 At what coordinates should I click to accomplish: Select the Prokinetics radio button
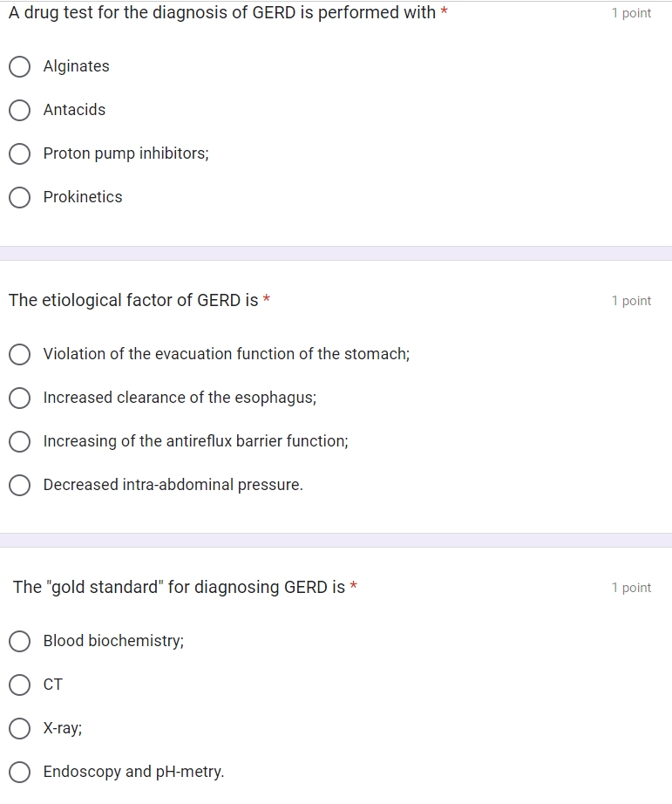(x=19, y=197)
